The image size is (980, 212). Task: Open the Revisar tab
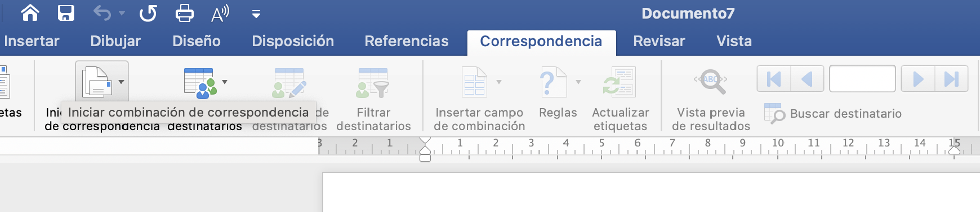point(659,41)
